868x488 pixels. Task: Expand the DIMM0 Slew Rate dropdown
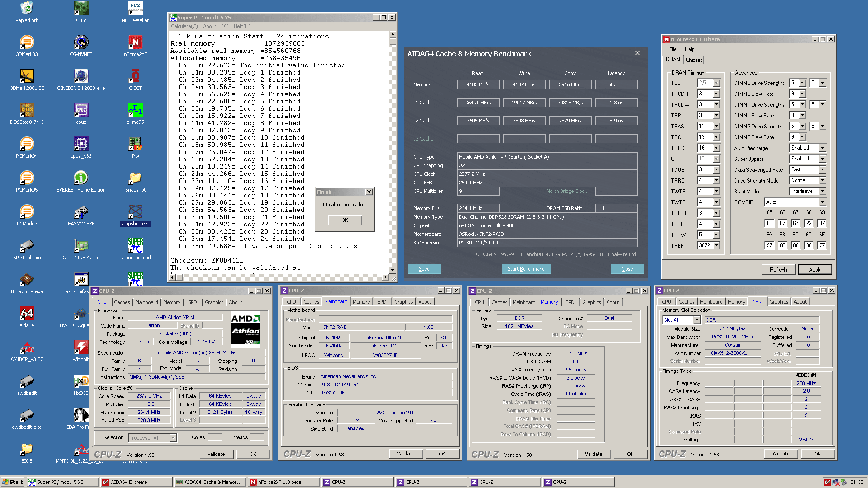coord(802,94)
